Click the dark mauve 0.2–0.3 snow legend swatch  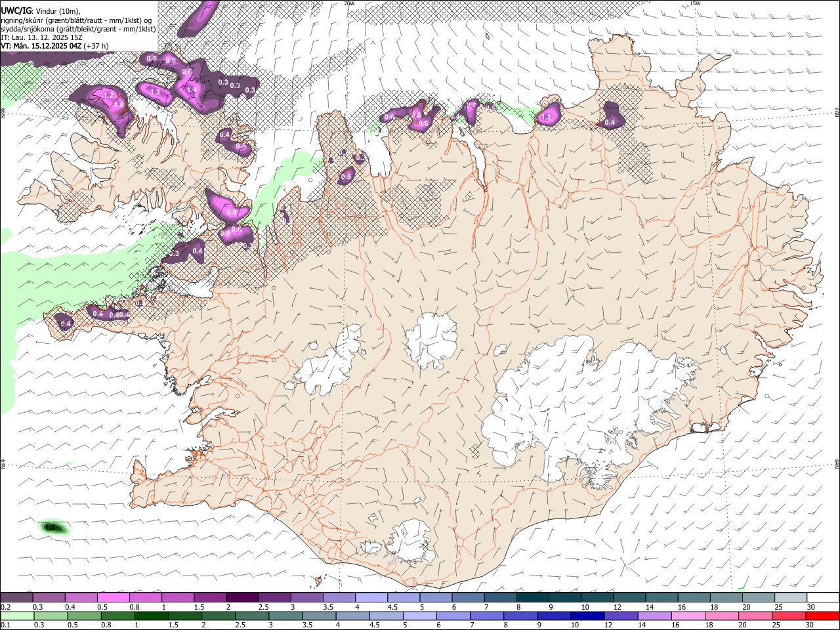tap(16, 597)
